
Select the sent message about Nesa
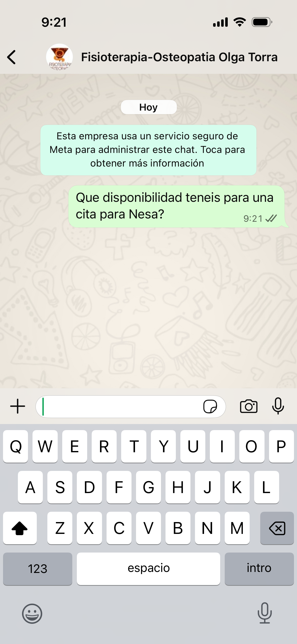(x=177, y=207)
